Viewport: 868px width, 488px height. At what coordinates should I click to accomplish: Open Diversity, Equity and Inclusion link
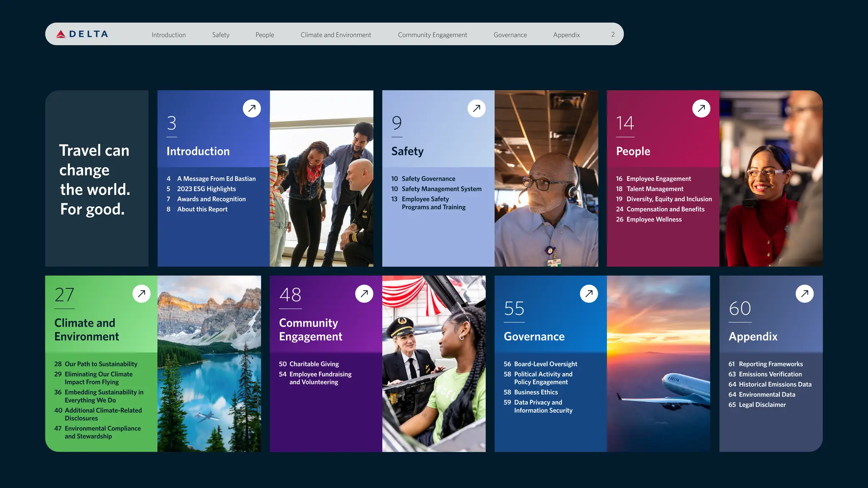(x=669, y=199)
